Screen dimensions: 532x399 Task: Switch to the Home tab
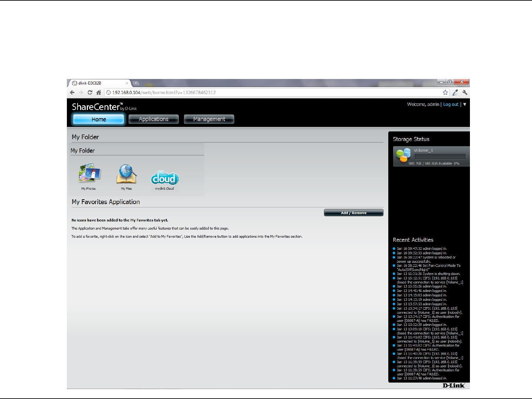pos(99,119)
